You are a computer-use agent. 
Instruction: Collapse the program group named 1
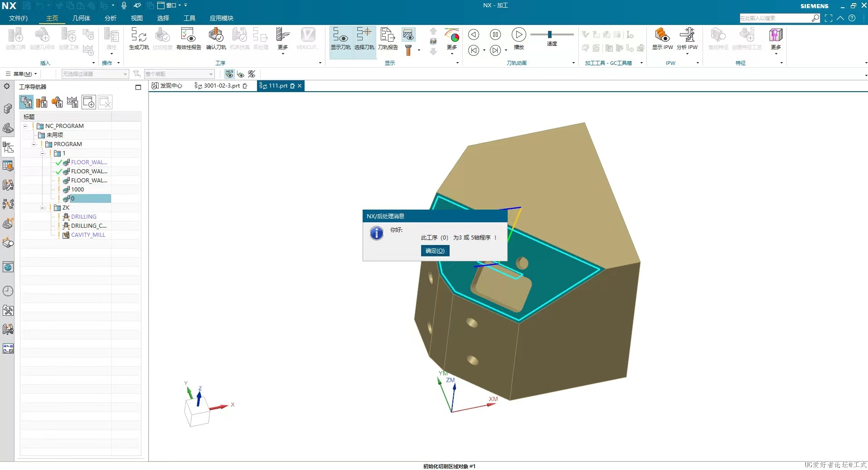[43, 153]
